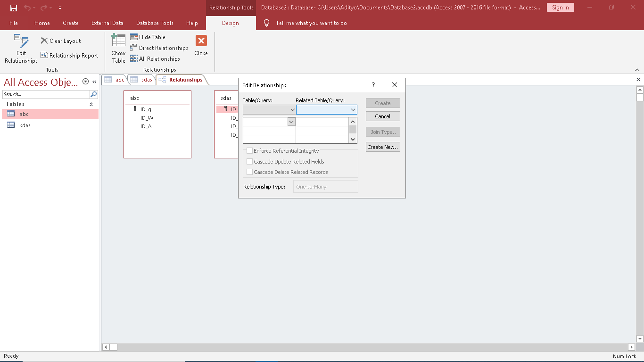Open the Table/Query dropdown
The image size is (644, 362).
click(292, 110)
